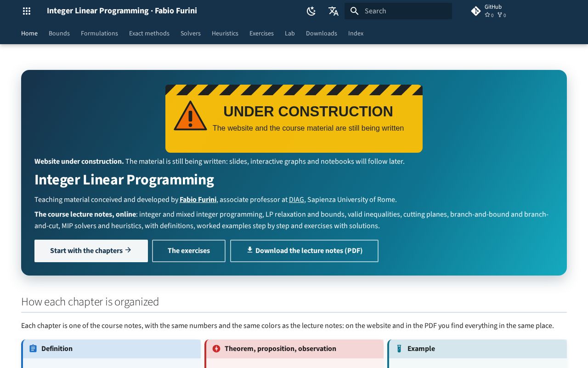The width and height of the screenshot is (588, 368).
Task: Open the apps grid menu icon
Action: [27, 11]
